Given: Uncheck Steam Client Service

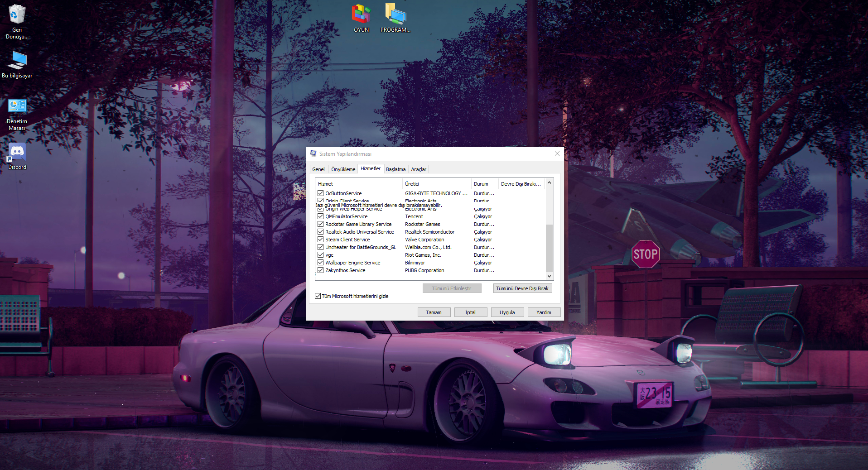Looking at the screenshot, I should pyautogui.click(x=320, y=239).
